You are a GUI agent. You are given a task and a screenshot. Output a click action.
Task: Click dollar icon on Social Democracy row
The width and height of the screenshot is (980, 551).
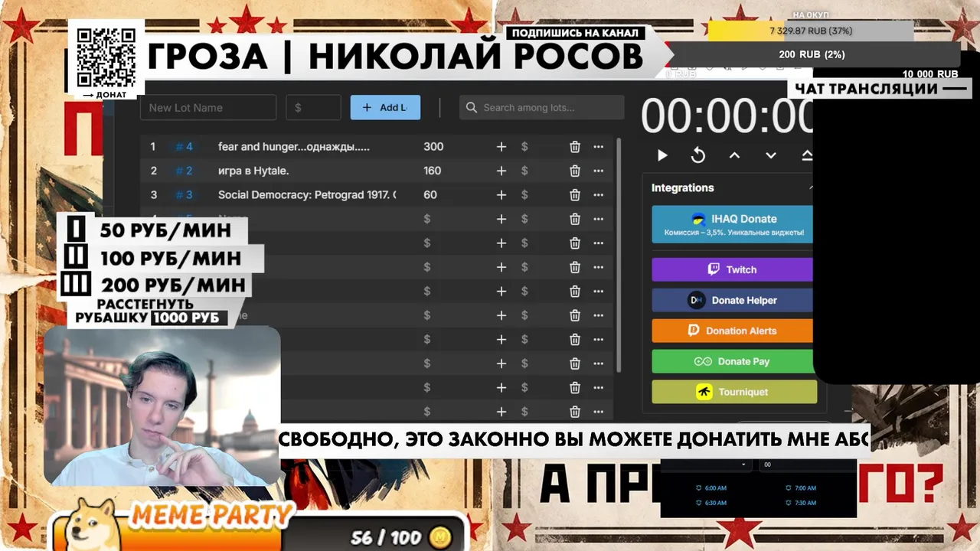pos(524,195)
